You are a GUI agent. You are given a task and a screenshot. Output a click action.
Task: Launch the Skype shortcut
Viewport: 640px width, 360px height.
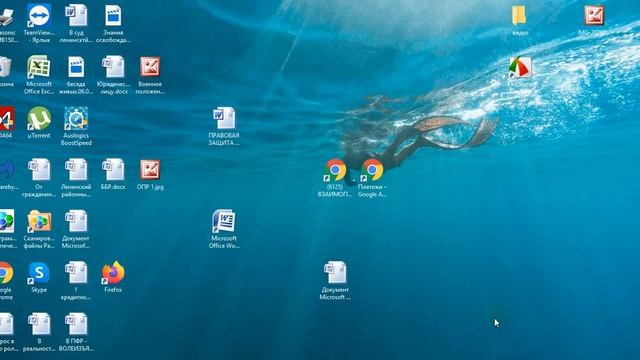point(39,273)
